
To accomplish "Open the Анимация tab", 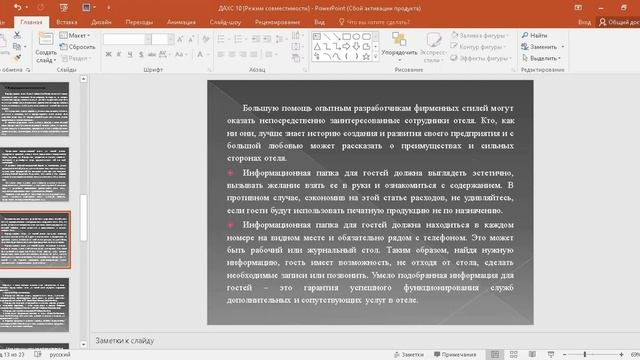I will 181,22.
